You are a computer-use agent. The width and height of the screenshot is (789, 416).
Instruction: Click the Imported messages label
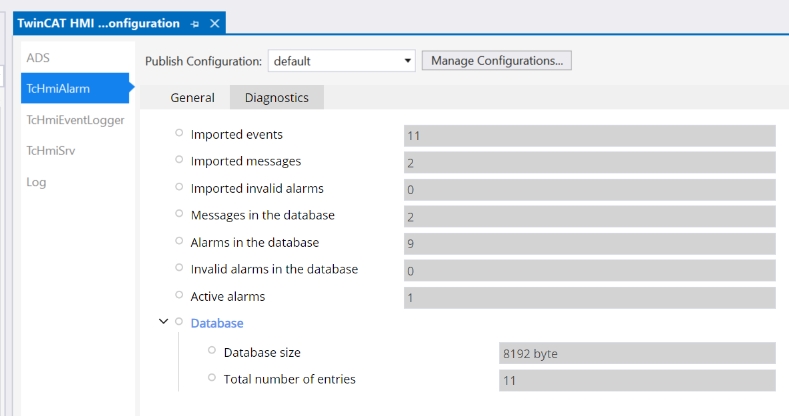click(x=246, y=161)
